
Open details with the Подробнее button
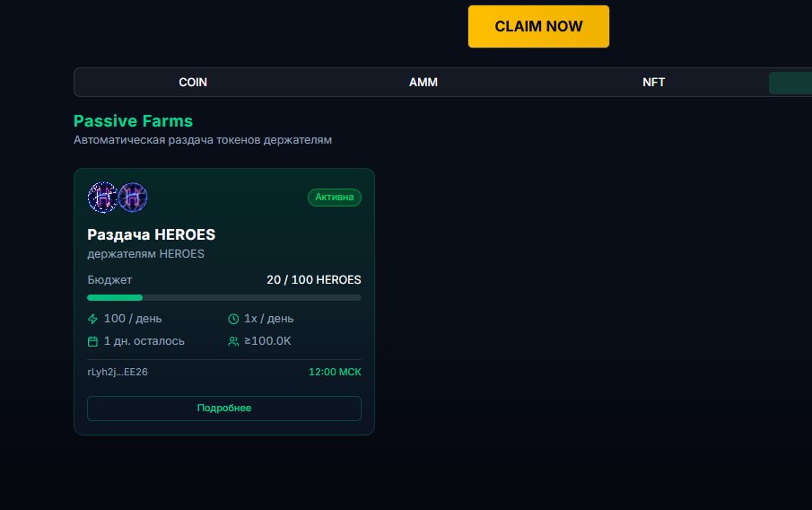224,409
